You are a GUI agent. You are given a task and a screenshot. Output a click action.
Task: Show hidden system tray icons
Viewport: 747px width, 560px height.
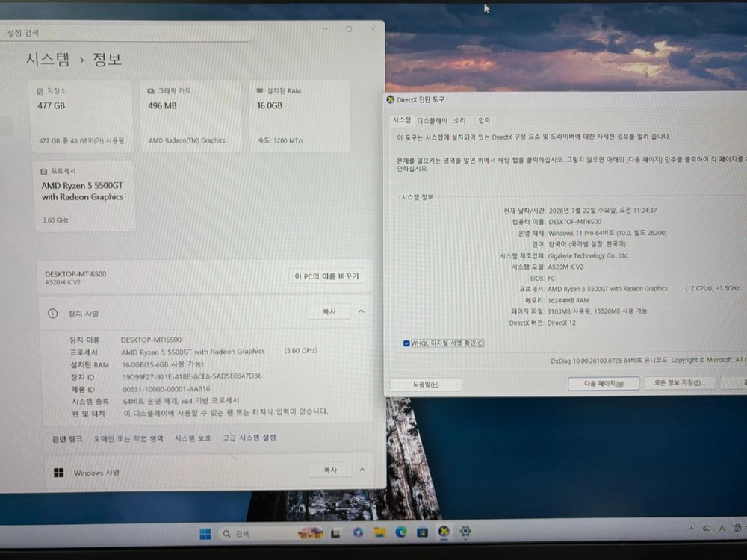pos(691,529)
